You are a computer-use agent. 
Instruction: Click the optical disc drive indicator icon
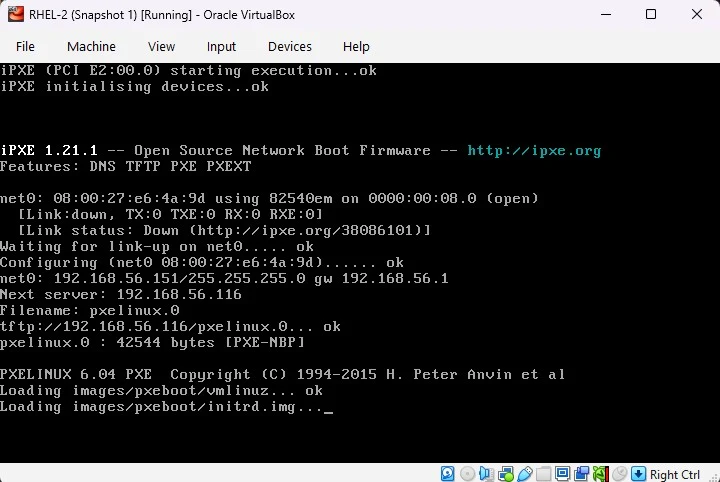(x=467, y=474)
